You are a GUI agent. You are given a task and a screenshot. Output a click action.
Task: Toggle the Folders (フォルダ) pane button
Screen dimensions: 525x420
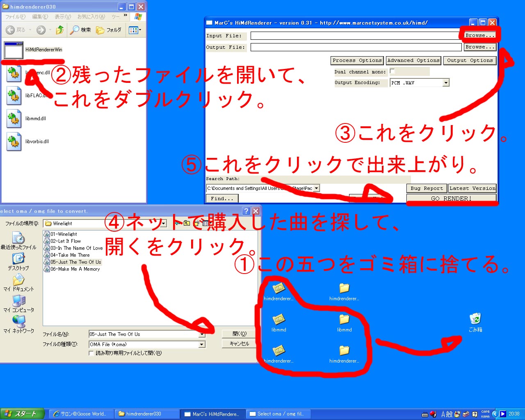point(109,30)
